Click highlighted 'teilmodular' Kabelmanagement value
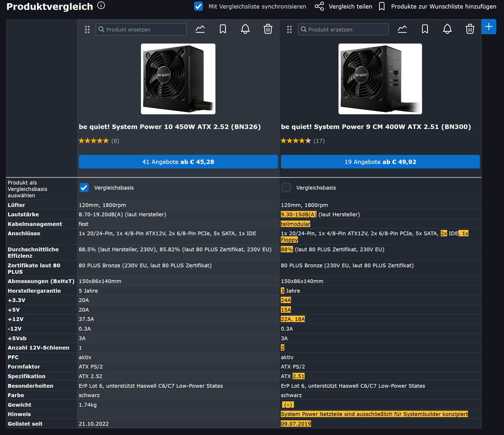The image size is (504, 435). [x=296, y=224]
